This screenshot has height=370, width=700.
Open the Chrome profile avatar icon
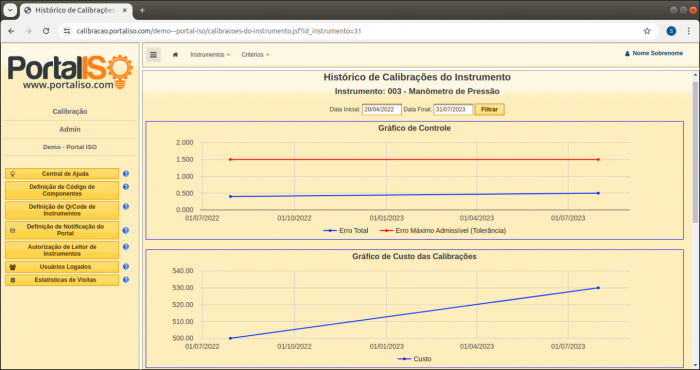(671, 31)
